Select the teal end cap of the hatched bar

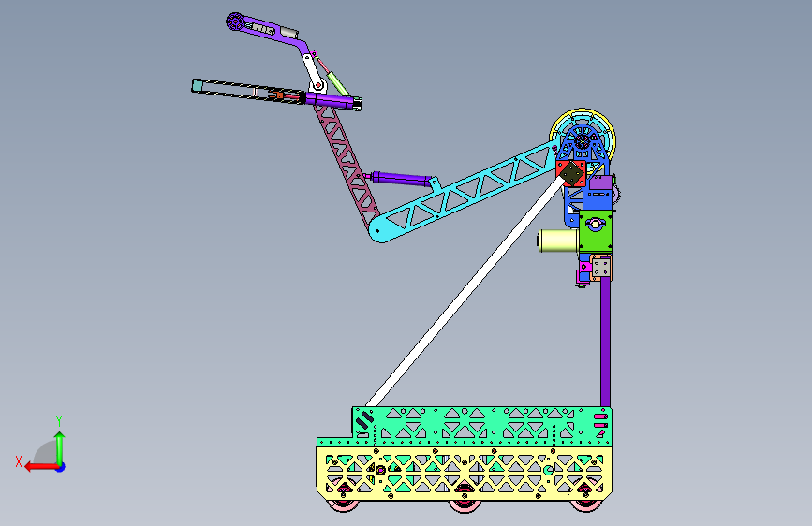tap(197, 85)
